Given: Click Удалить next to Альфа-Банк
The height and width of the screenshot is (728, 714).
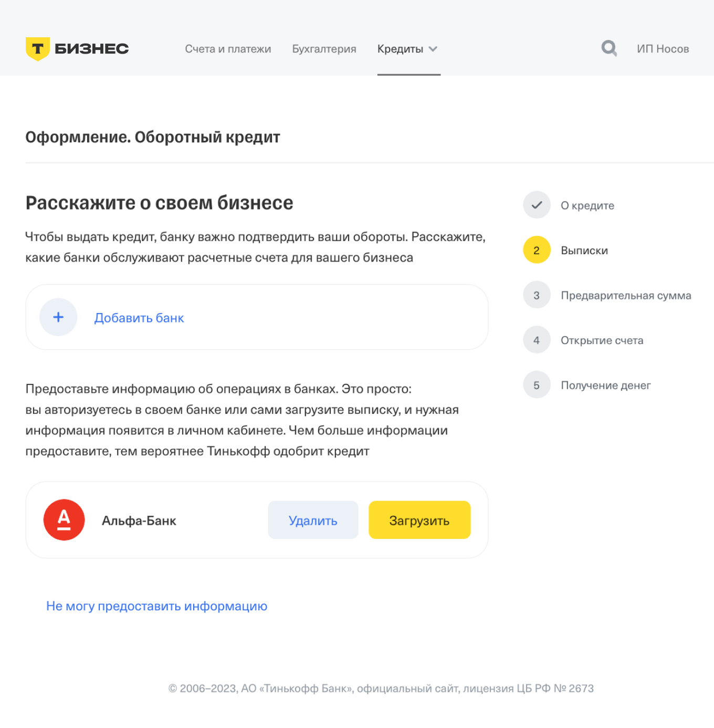Looking at the screenshot, I should (x=313, y=520).
